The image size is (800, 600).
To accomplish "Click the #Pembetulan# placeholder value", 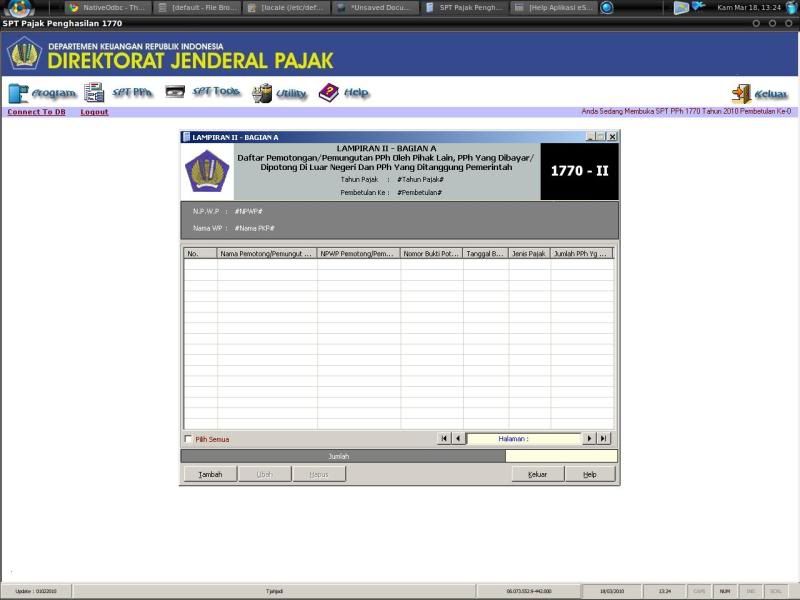I will pyautogui.click(x=419, y=192).
